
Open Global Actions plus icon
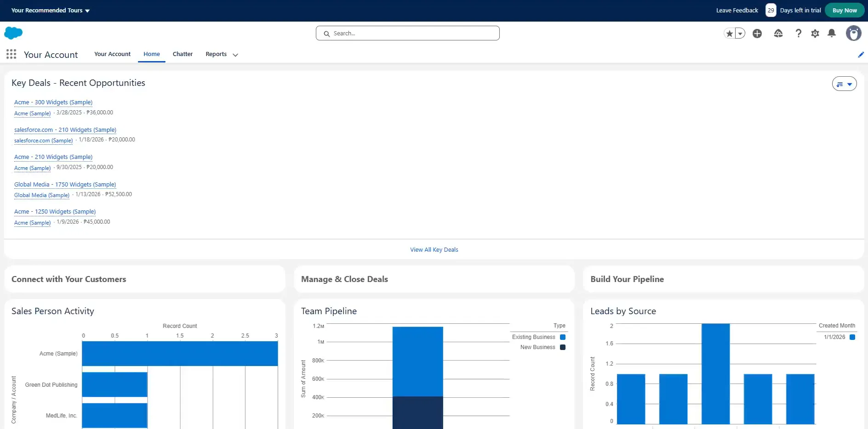(757, 34)
